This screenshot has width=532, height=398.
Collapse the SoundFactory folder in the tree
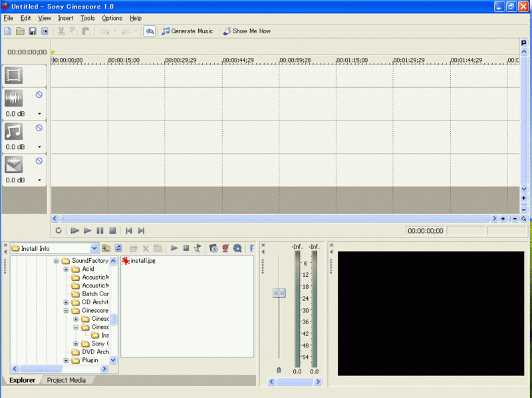pos(56,261)
